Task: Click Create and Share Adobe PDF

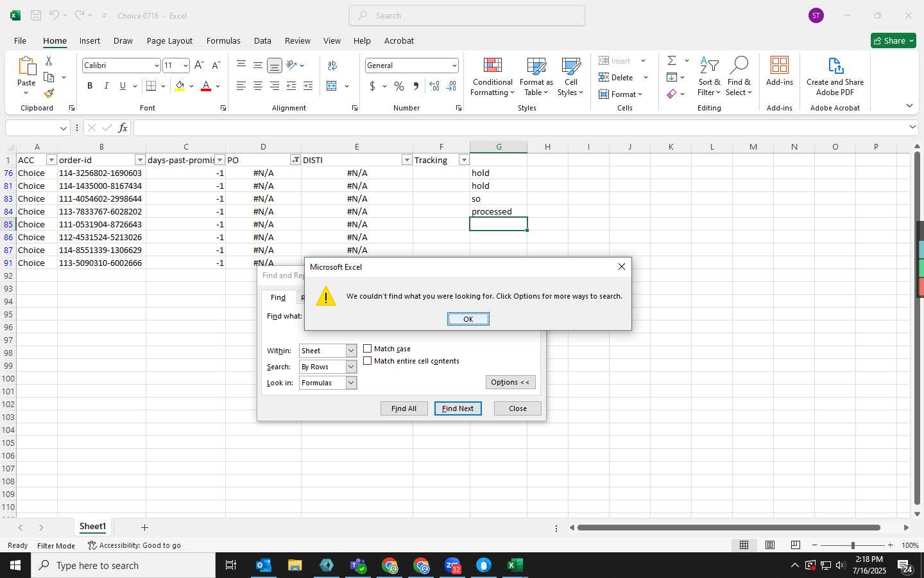Action: click(x=835, y=78)
